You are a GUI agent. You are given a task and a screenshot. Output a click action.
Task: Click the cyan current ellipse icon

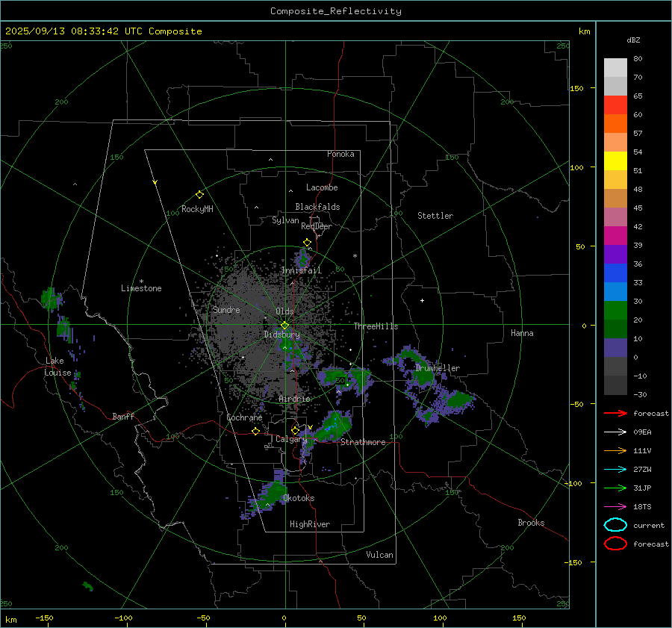click(x=615, y=525)
